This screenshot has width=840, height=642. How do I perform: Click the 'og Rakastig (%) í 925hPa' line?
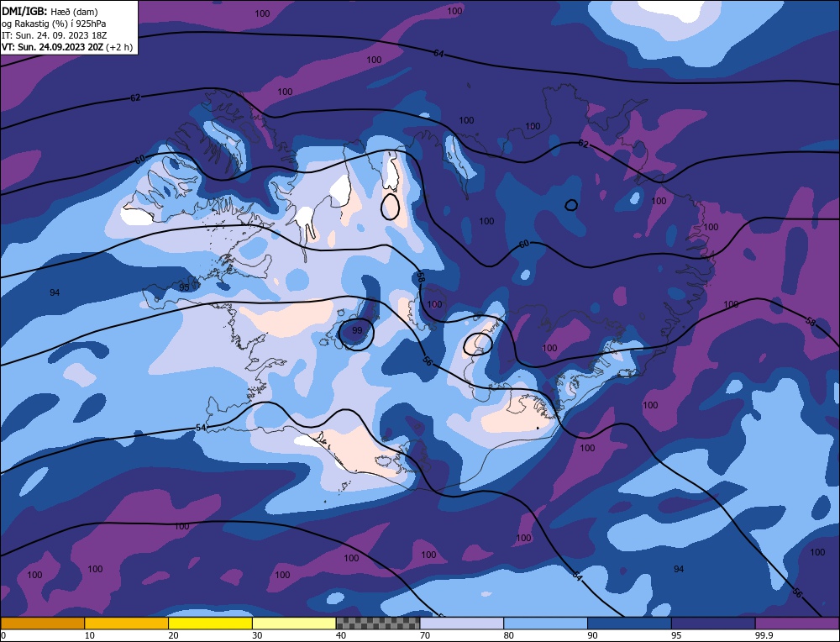(x=54, y=23)
